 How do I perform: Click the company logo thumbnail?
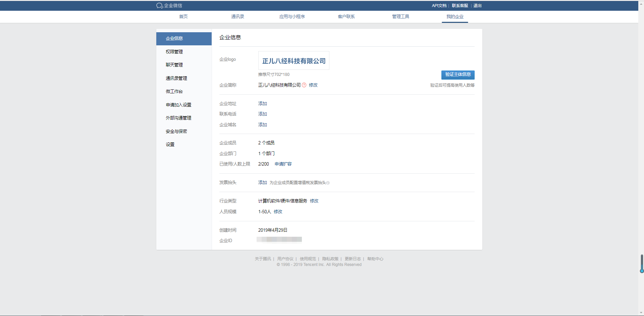293,60
